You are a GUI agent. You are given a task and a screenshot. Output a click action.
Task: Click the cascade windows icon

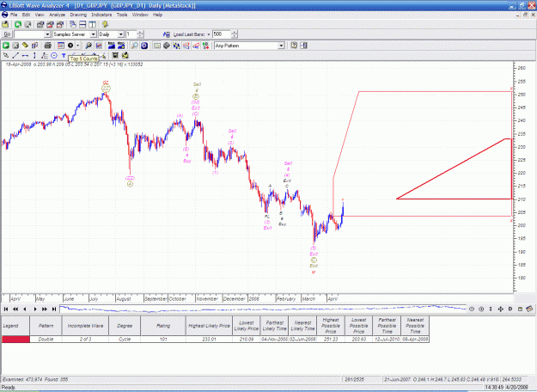pyautogui.click(x=73, y=24)
